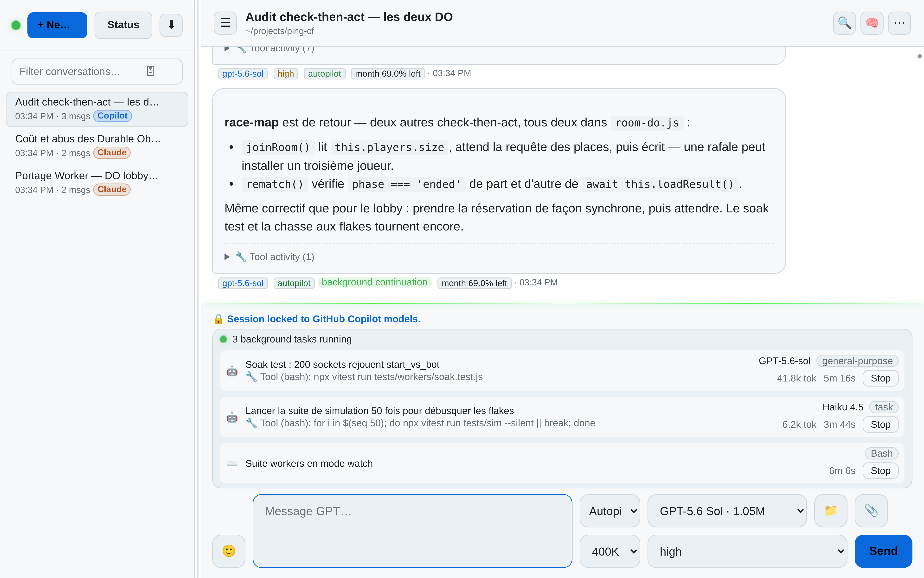Stop the Suite workers watch task
924x578 pixels.
(880, 471)
